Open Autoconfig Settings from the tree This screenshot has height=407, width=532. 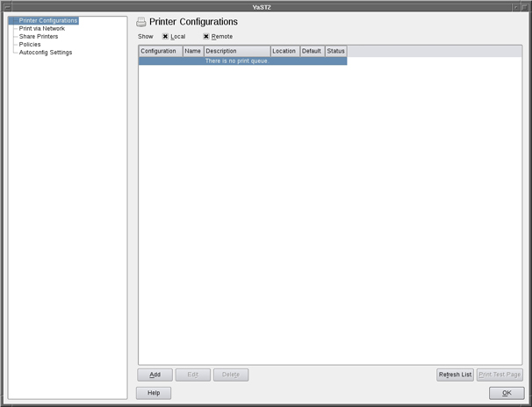pos(45,52)
